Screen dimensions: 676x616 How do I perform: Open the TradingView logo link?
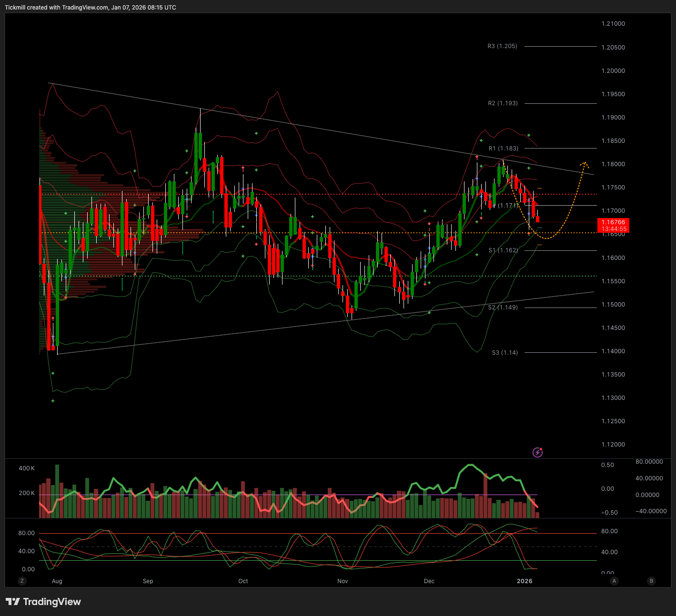(43, 602)
